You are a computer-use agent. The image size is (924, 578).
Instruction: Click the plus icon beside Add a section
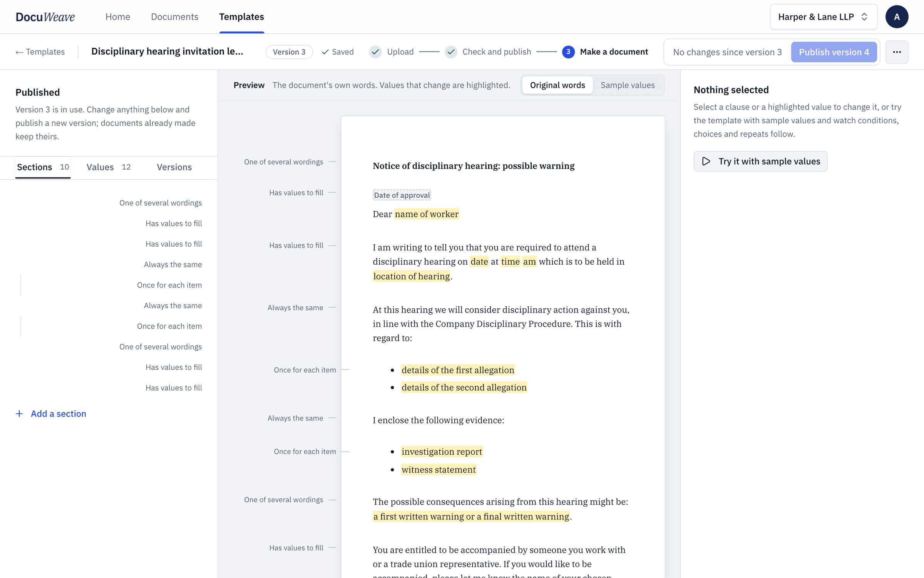(19, 413)
